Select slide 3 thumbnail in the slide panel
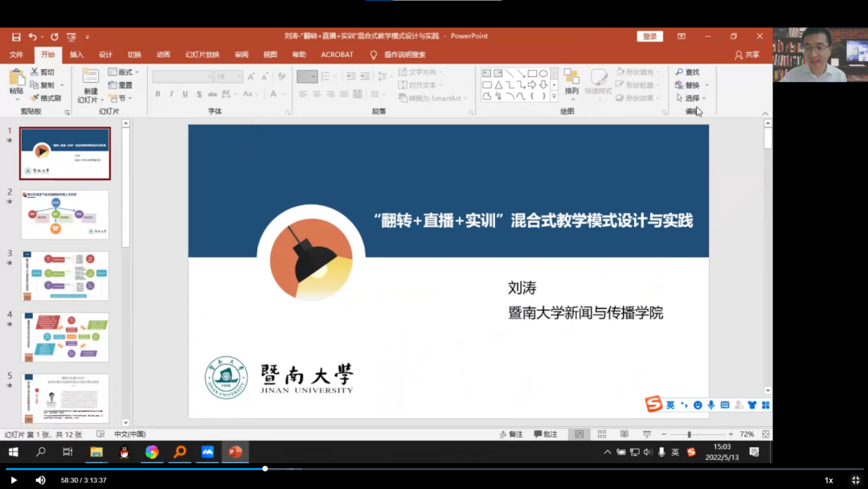868x489 pixels. point(65,276)
